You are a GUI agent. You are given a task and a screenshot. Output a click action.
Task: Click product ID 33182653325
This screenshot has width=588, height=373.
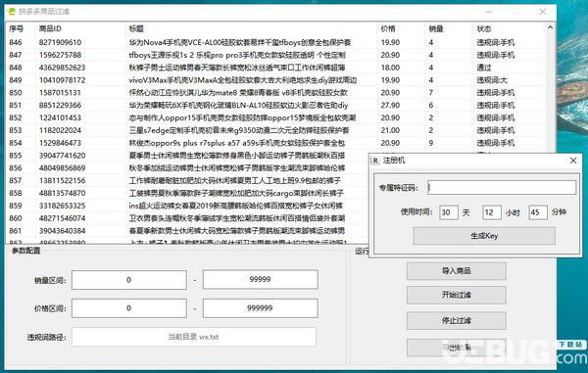[63, 206]
